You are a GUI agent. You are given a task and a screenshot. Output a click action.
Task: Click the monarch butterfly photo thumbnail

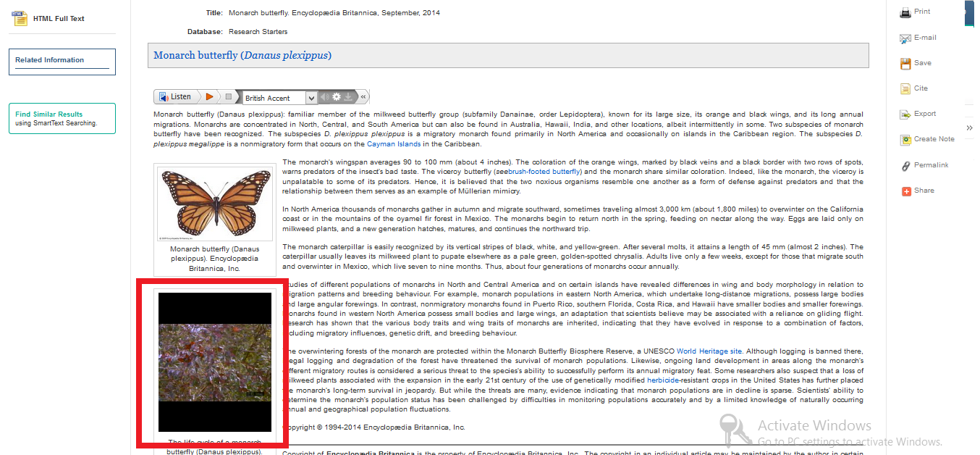point(215,204)
